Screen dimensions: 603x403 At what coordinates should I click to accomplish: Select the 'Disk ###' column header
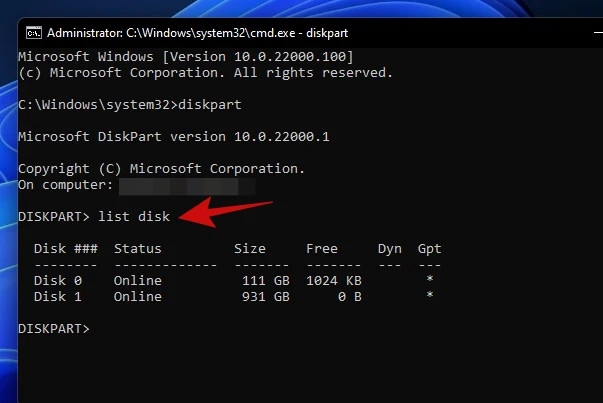[x=66, y=249]
